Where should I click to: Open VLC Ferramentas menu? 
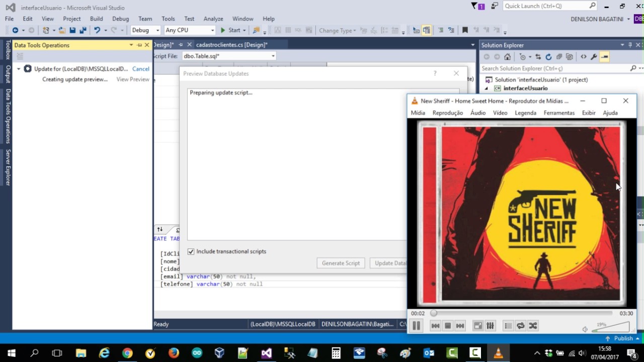coord(559,113)
